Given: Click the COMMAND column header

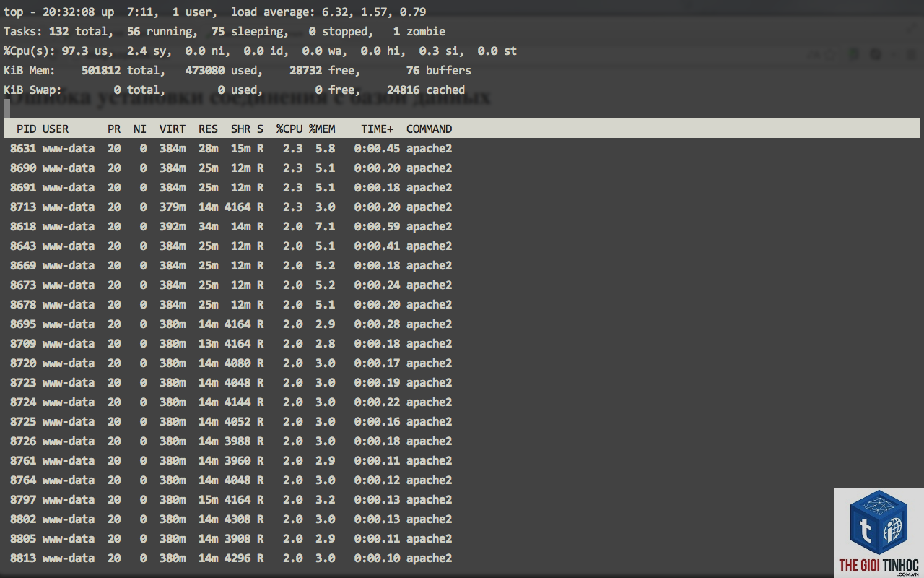Looking at the screenshot, I should pos(429,129).
